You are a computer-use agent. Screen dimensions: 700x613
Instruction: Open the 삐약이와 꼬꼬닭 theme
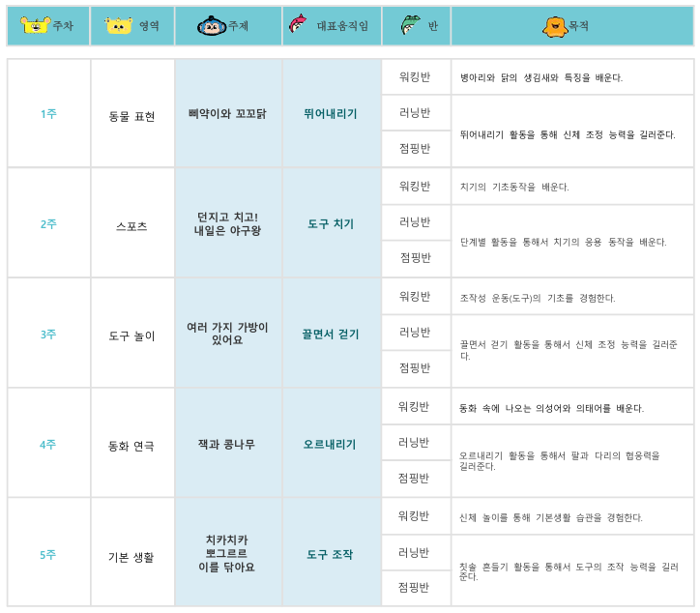pos(228,114)
